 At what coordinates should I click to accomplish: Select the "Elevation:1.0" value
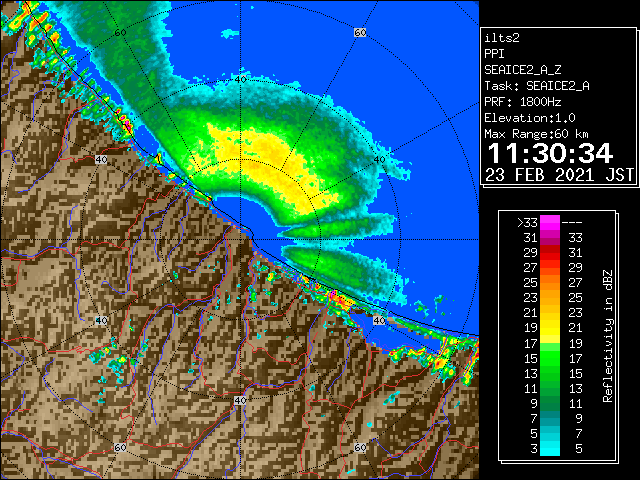click(529, 118)
